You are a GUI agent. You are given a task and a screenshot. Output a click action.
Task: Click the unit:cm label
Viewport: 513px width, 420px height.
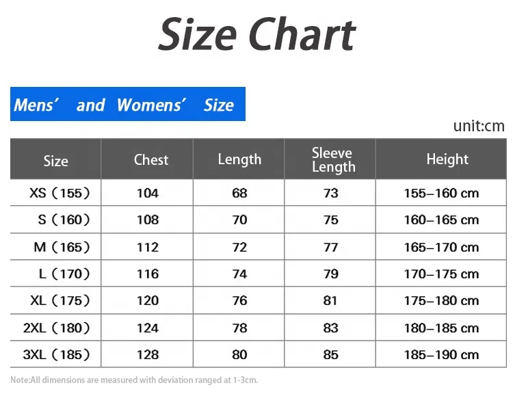(x=478, y=126)
